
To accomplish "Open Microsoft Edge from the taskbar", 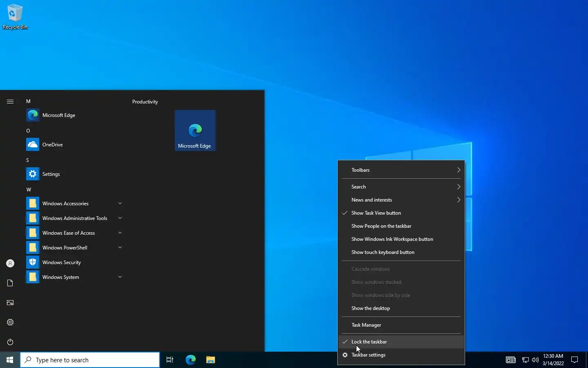I will click(191, 360).
